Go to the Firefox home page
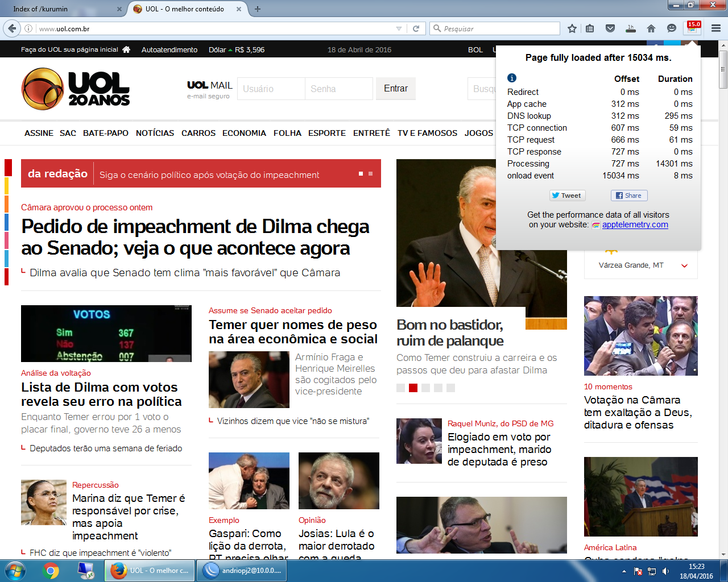The image size is (728, 582). 651,28
